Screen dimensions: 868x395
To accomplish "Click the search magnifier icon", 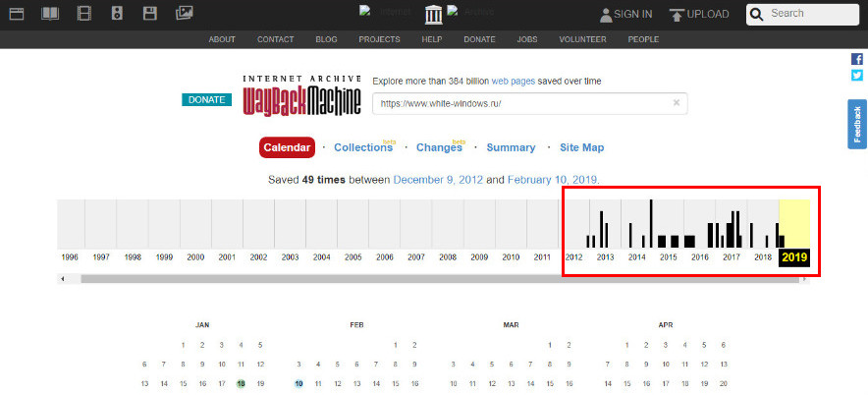I will pyautogui.click(x=757, y=15).
